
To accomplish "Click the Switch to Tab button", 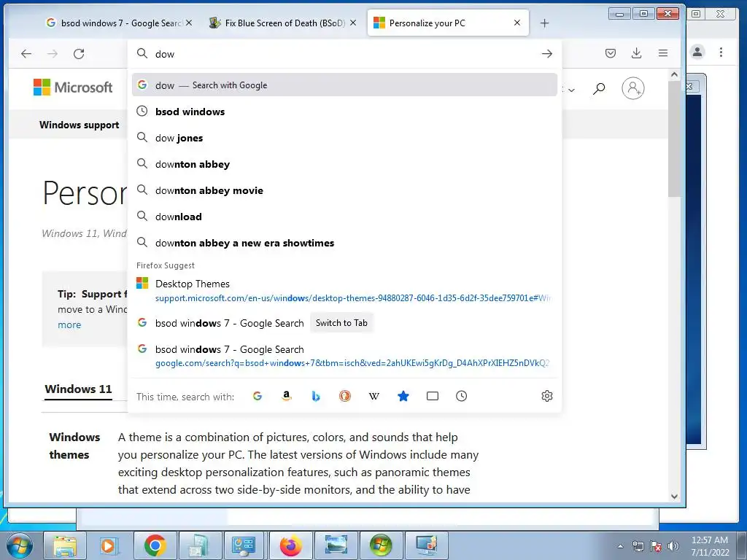I will pyautogui.click(x=341, y=323).
